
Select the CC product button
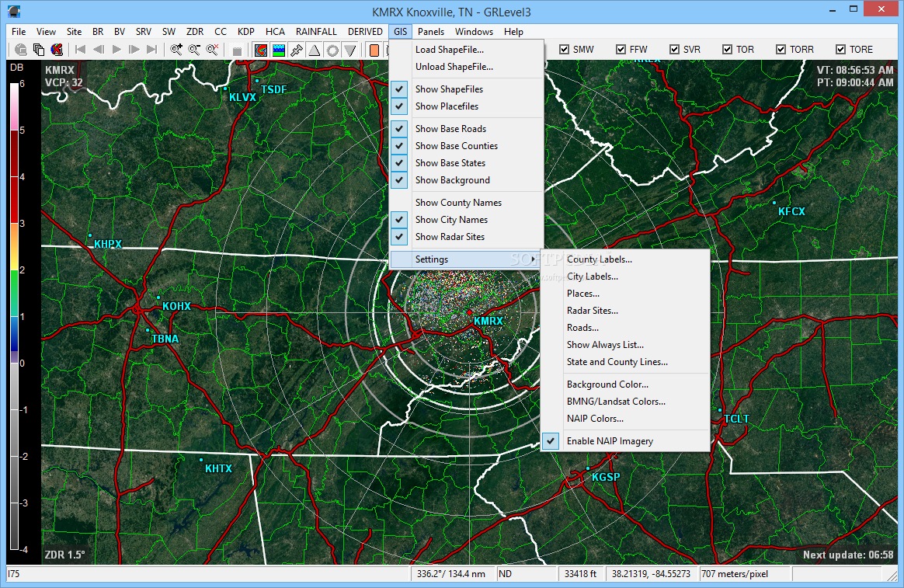tap(221, 32)
